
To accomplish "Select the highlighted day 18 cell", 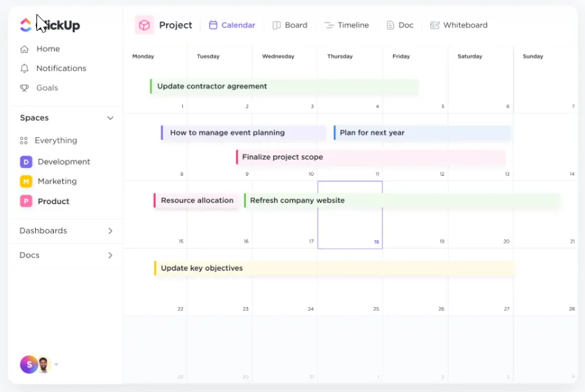I will (350, 215).
